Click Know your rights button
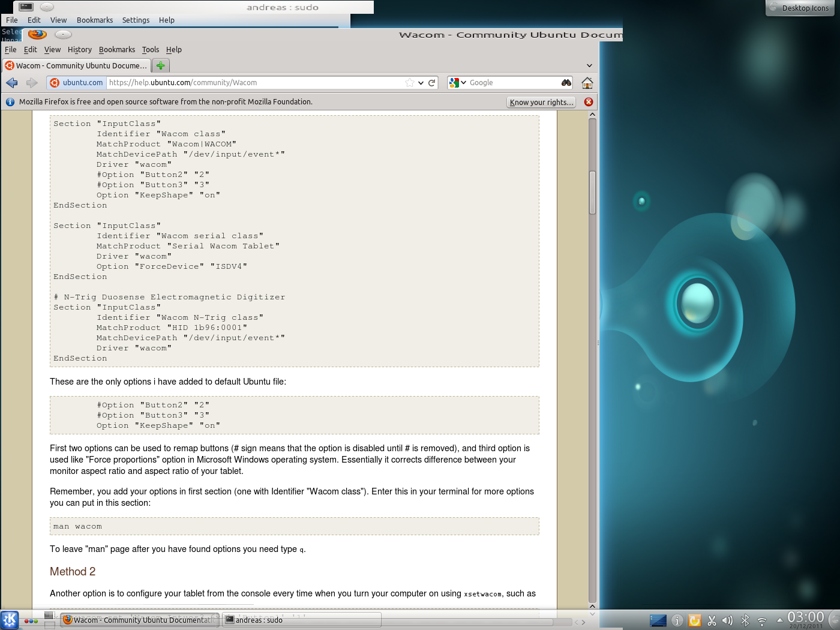The image size is (840, 630). click(541, 102)
